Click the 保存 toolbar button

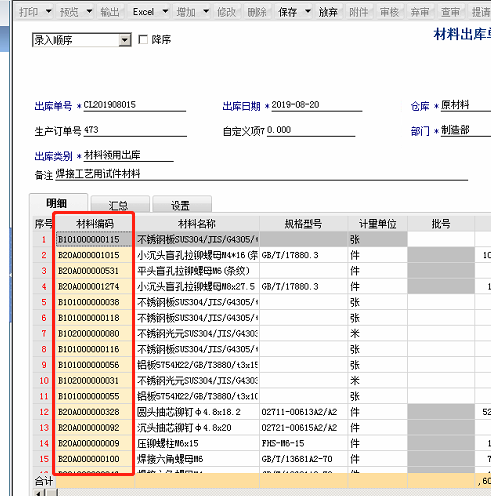pyautogui.click(x=288, y=12)
